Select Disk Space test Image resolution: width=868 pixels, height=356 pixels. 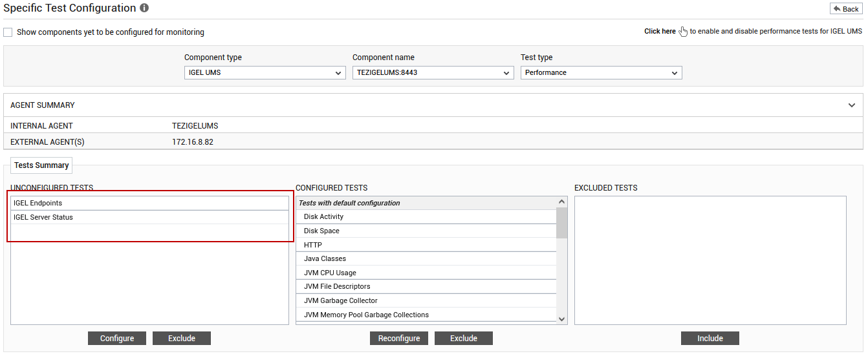[426, 231]
